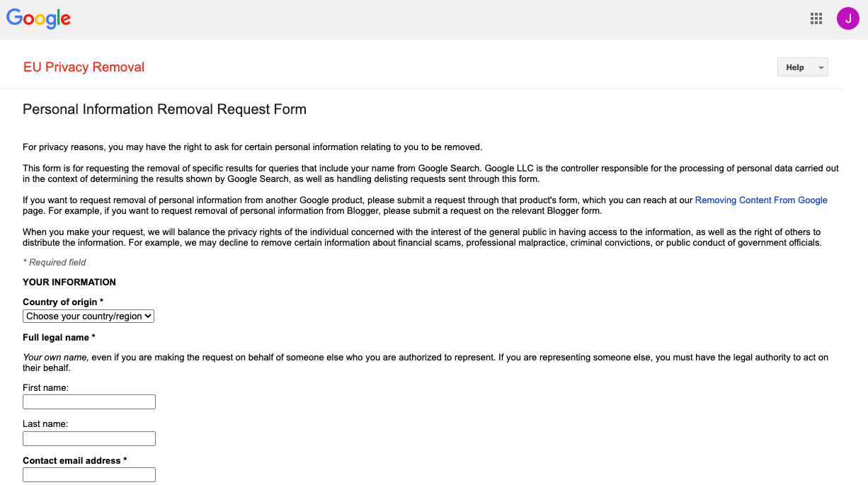Open the country/region dropdown
This screenshot has height=485, width=868.
point(88,316)
